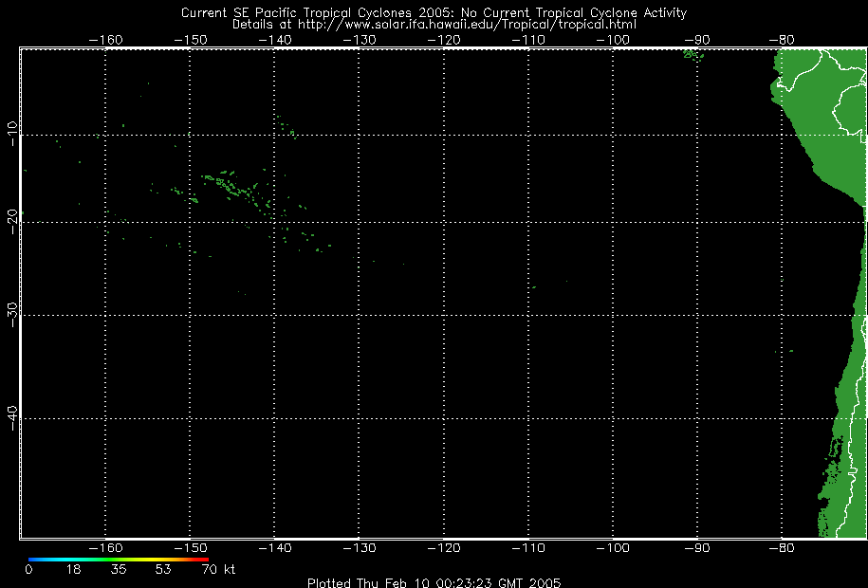Click the bottom axis label -150
Image resolution: width=868 pixels, height=588 pixels.
click(x=190, y=547)
